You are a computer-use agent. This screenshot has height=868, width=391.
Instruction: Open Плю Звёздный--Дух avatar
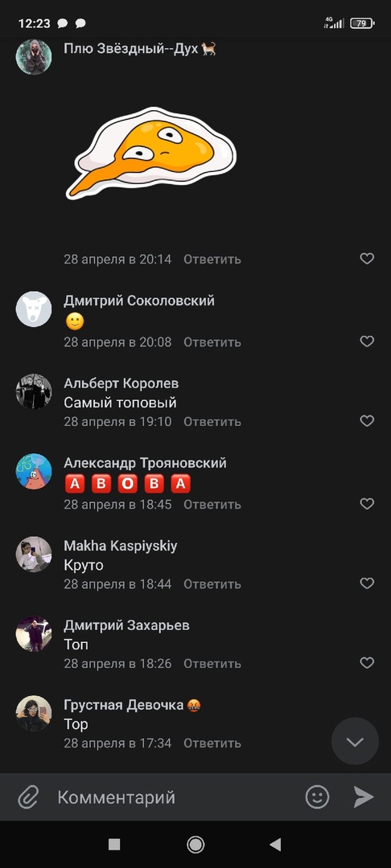34,56
